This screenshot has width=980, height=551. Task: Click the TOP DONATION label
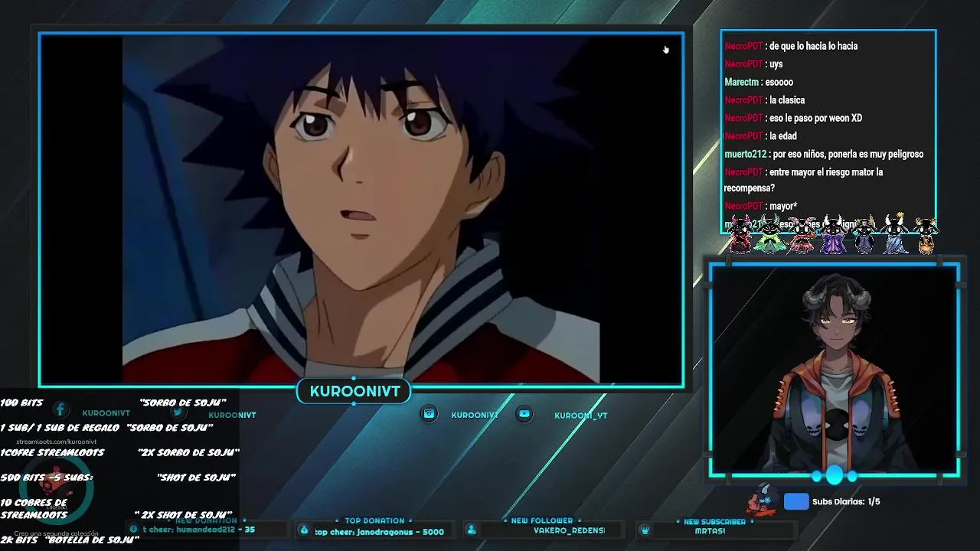pyautogui.click(x=374, y=520)
